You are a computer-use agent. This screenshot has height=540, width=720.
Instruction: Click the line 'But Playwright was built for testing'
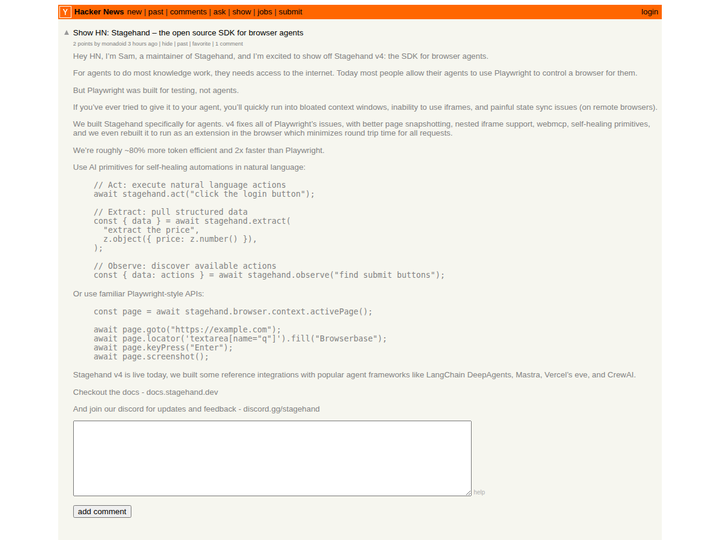(x=156, y=90)
